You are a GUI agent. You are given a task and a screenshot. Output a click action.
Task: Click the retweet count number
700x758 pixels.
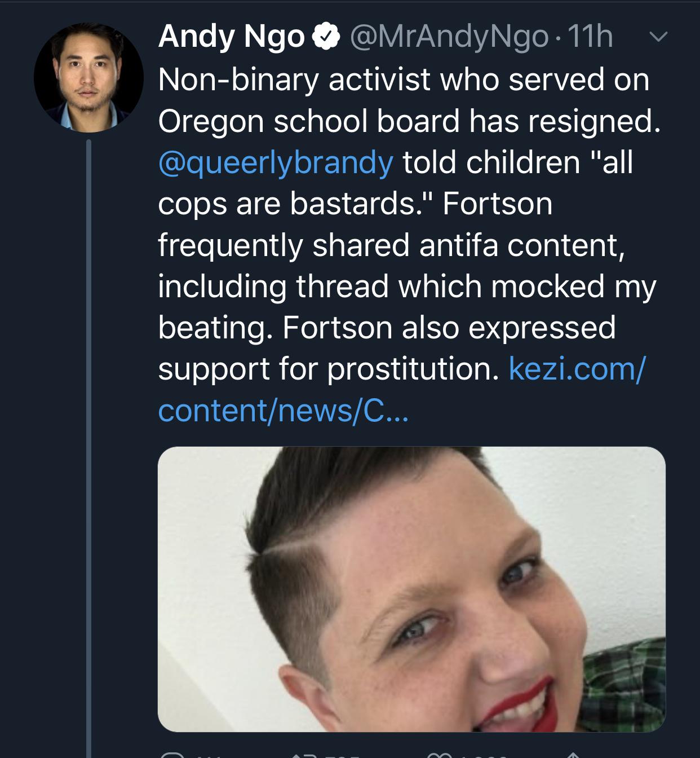click(x=338, y=756)
